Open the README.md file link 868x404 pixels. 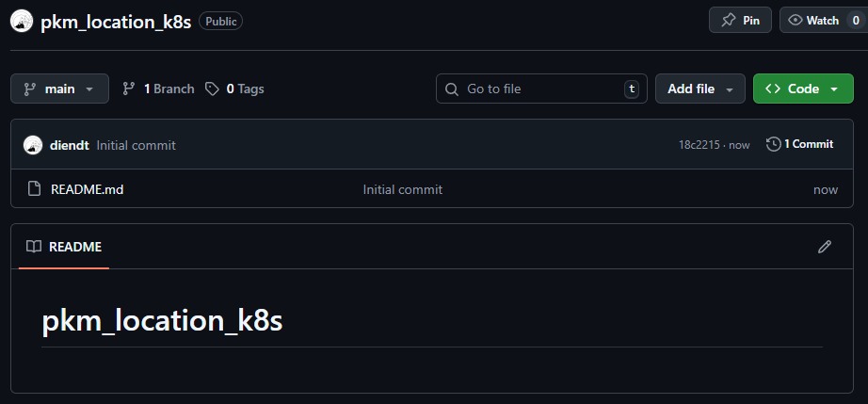tap(87, 189)
